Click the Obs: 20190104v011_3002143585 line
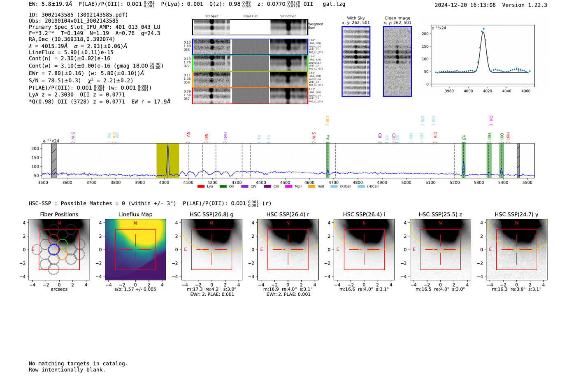This screenshot has width=576, height=392. click(74, 21)
